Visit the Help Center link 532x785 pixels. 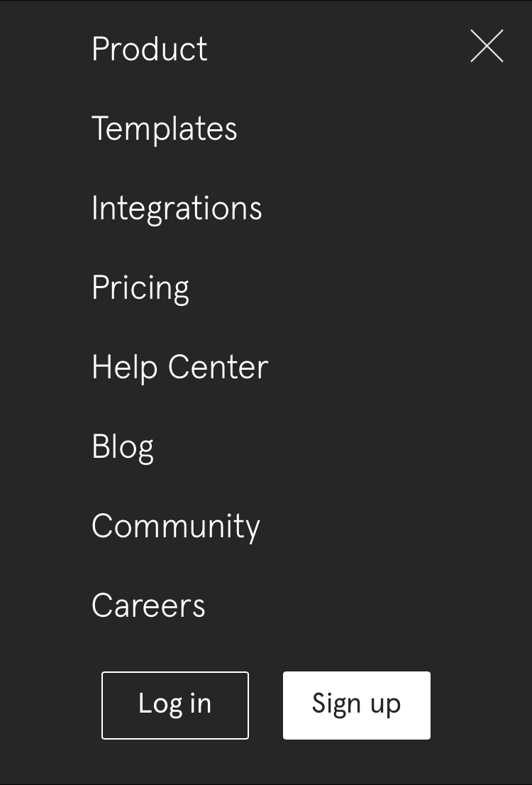click(x=180, y=367)
